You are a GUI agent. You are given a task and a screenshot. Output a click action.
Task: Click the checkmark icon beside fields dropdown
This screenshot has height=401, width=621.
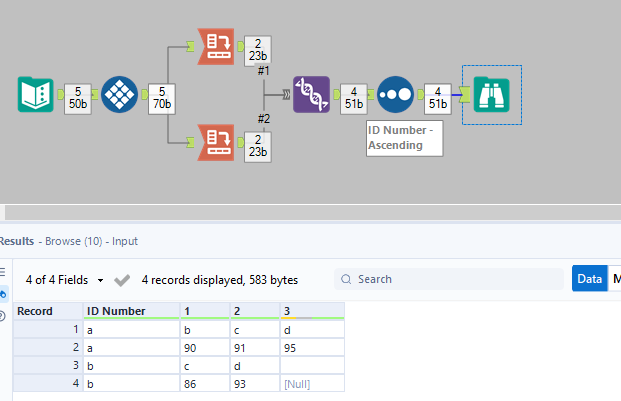(123, 280)
